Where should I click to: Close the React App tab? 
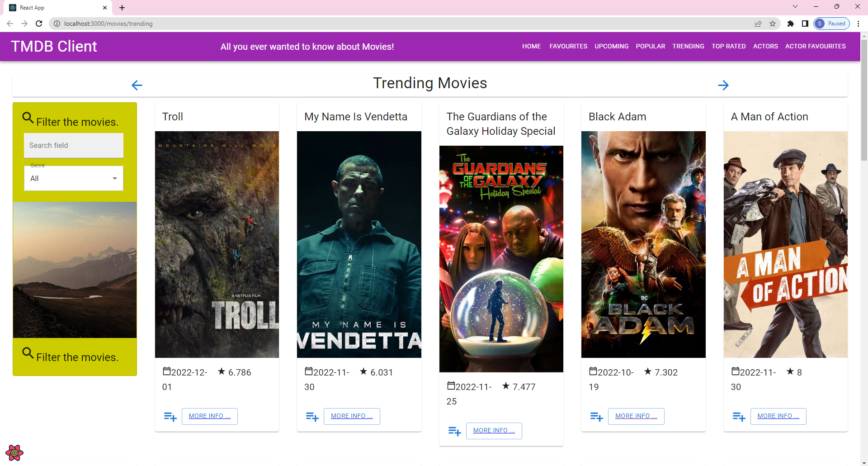click(x=105, y=8)
